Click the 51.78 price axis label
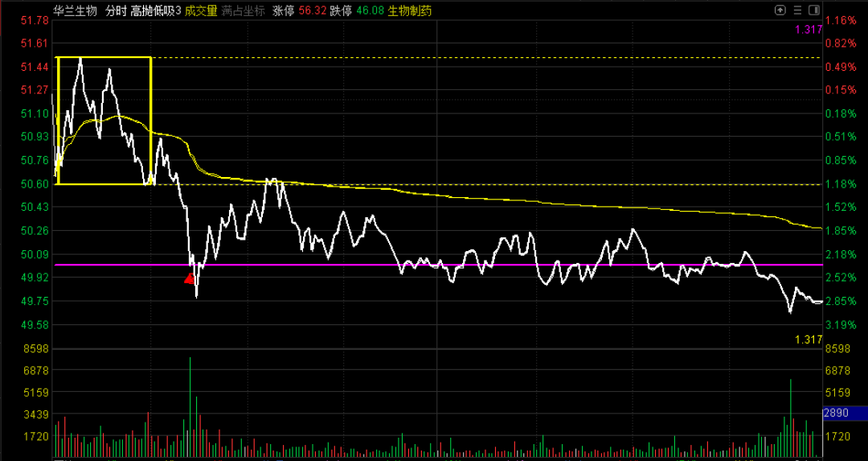This screenshot has height=461, width=868. coord(35,20)
